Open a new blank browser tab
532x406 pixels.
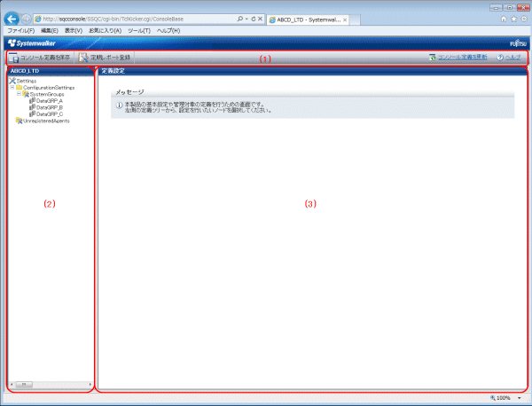[x=355, y=20]
